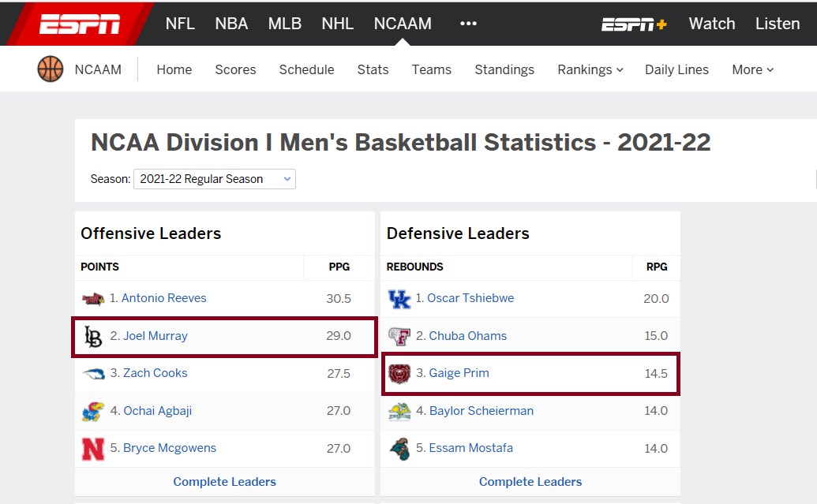The image size is (817, 504).
Task: Click the bear logo beside Gaige Prim
Action: (399, 374)
